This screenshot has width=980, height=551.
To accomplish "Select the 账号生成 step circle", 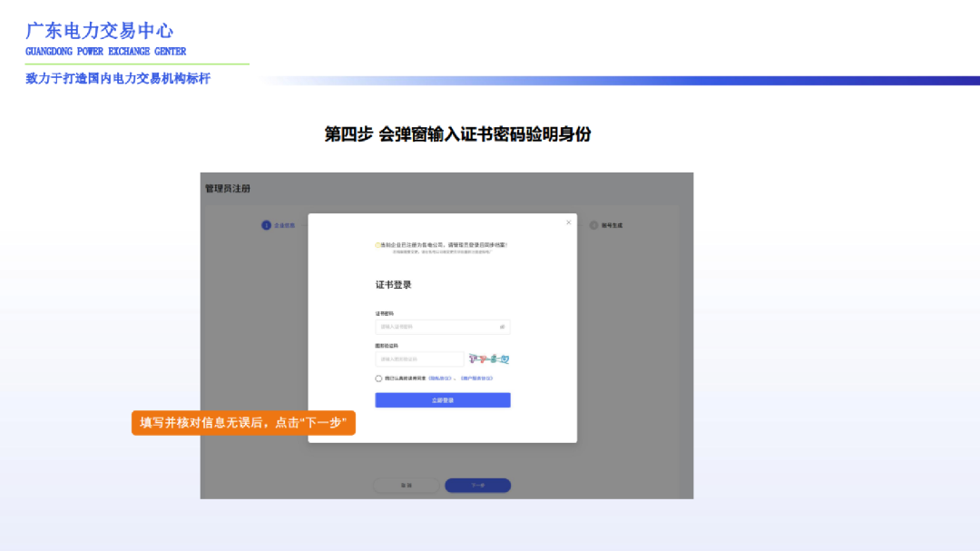I will pyautogui.click(x=593, y=225).
